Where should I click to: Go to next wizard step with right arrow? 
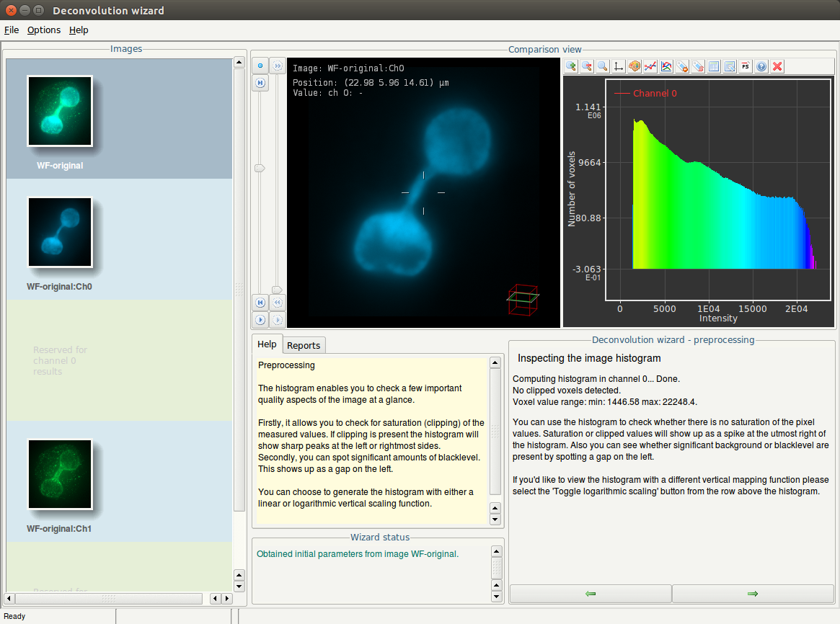[753, 594]
